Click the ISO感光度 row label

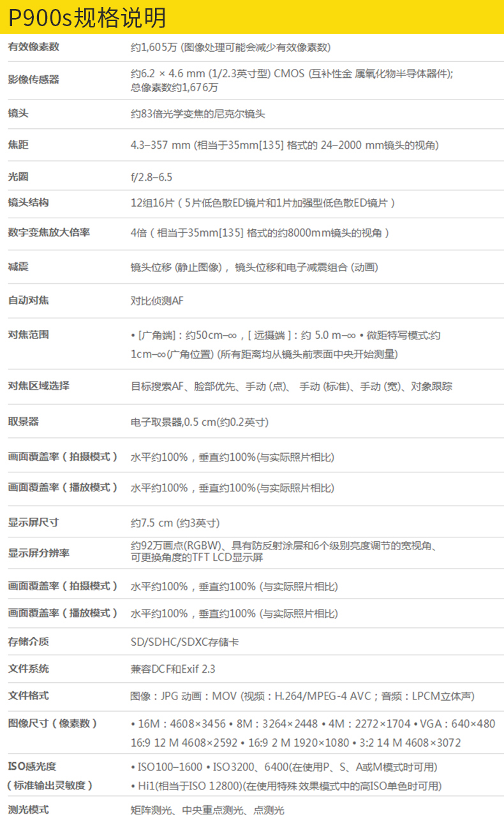pos(32,766)
